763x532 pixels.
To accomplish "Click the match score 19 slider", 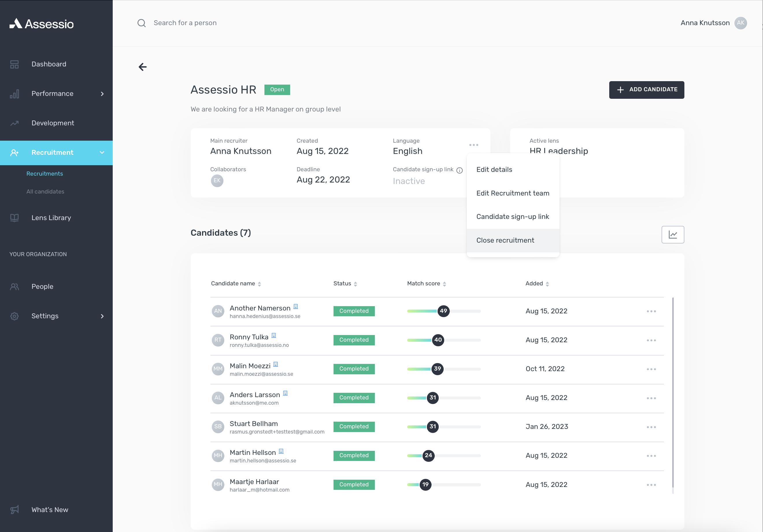I will (444, 485).
